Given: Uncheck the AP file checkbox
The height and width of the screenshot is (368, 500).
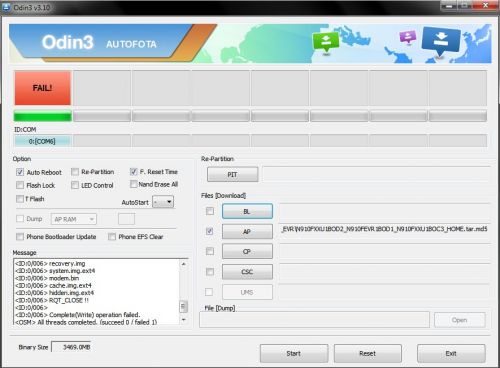Looking at the screenshot, I should tap(210, 231).
